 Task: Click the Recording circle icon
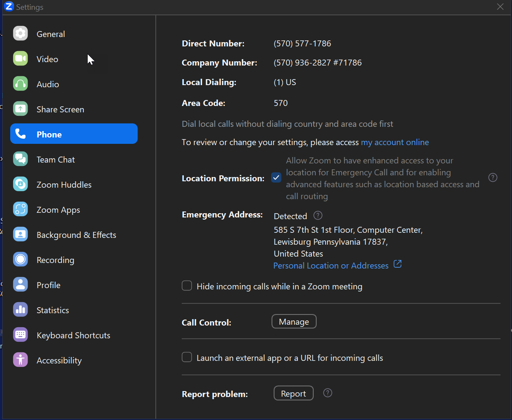20,260
